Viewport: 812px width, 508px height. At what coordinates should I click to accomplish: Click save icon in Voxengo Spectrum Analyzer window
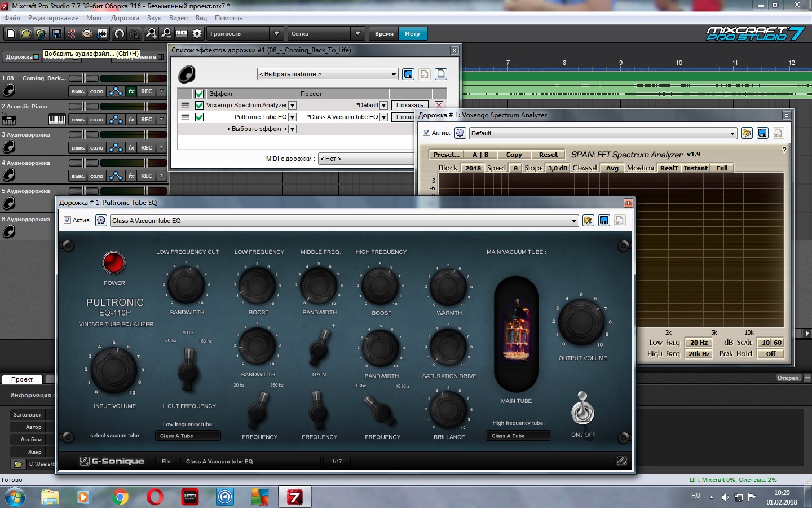coord(762,133)
